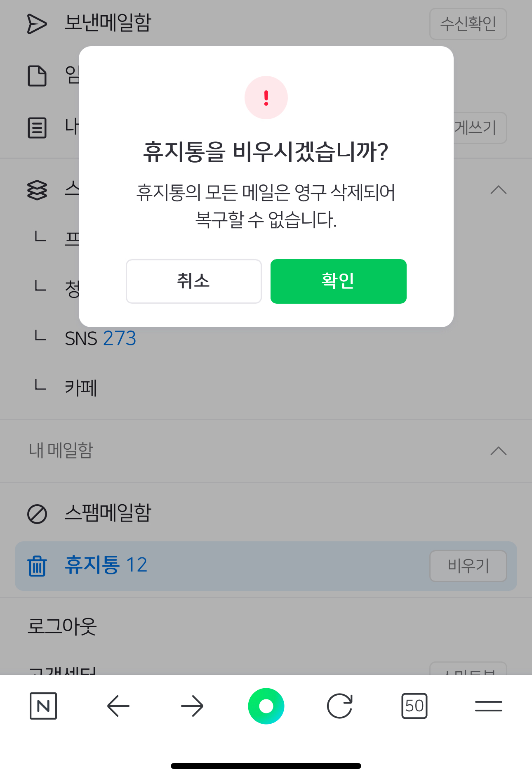Open the tab switcher showing 50
The width and height of the screenshot is (532, 779).
tap(414, 706)
